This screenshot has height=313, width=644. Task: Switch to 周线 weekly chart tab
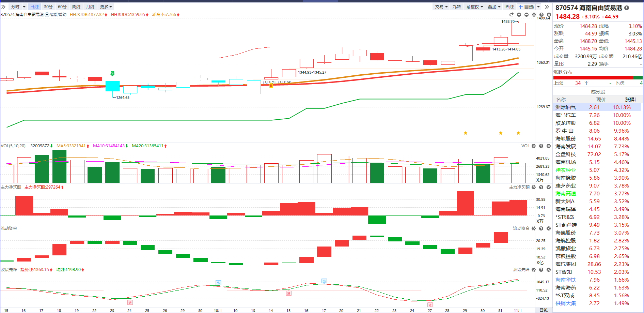click(76, 7)
